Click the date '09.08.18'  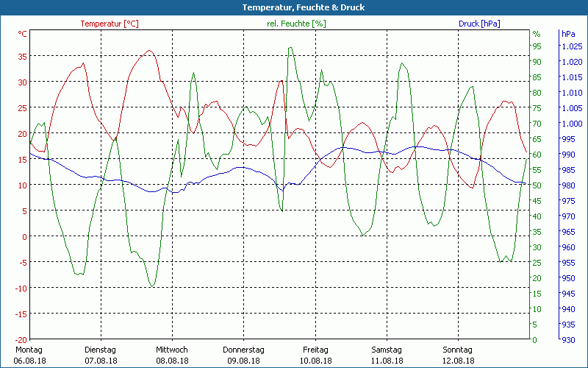point(244,361)
